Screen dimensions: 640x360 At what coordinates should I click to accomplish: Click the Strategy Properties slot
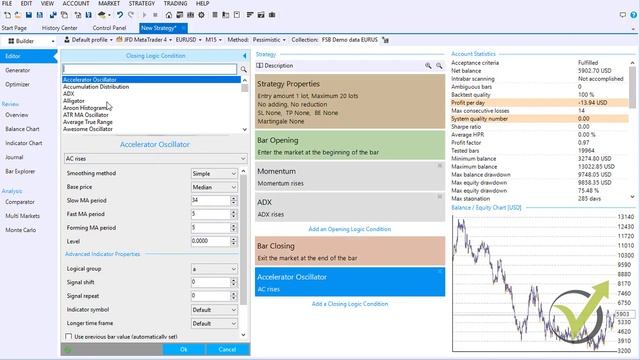350,102
